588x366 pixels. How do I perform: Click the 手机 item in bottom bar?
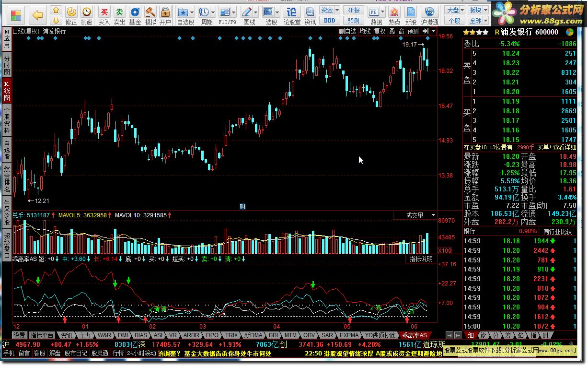9,353
